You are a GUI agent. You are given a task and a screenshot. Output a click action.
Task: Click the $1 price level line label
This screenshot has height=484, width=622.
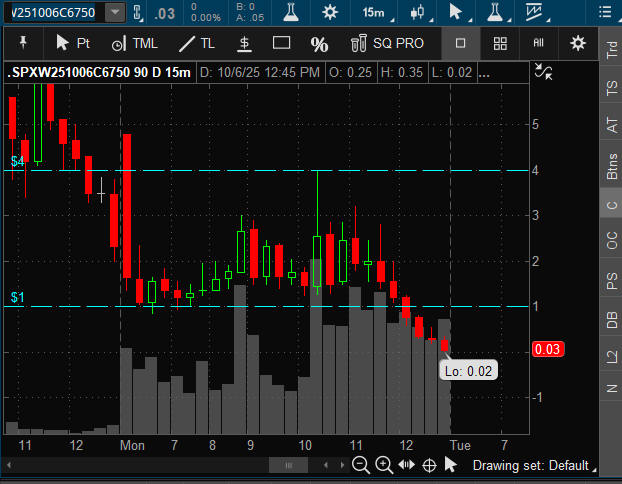click(x=17, y=297)
